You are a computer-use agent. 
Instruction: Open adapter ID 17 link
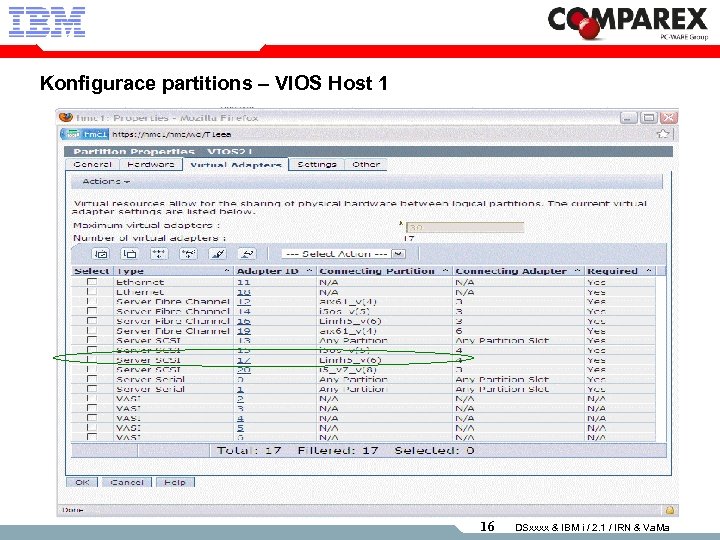(244, 360)
